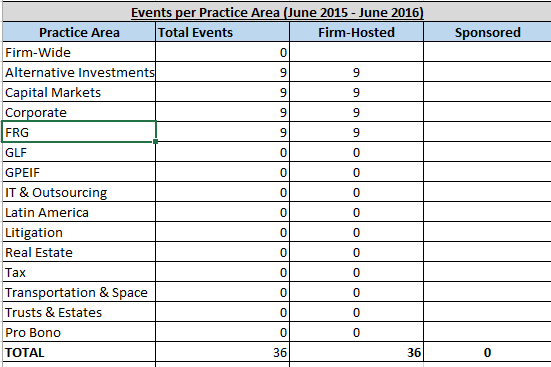
Task: Select the title cell 'Events per Practice Area'
Action: 277,12
